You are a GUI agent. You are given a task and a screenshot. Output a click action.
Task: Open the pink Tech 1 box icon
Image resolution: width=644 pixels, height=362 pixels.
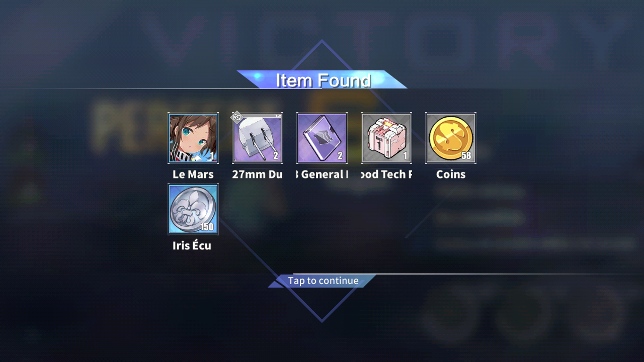point(386,138)
